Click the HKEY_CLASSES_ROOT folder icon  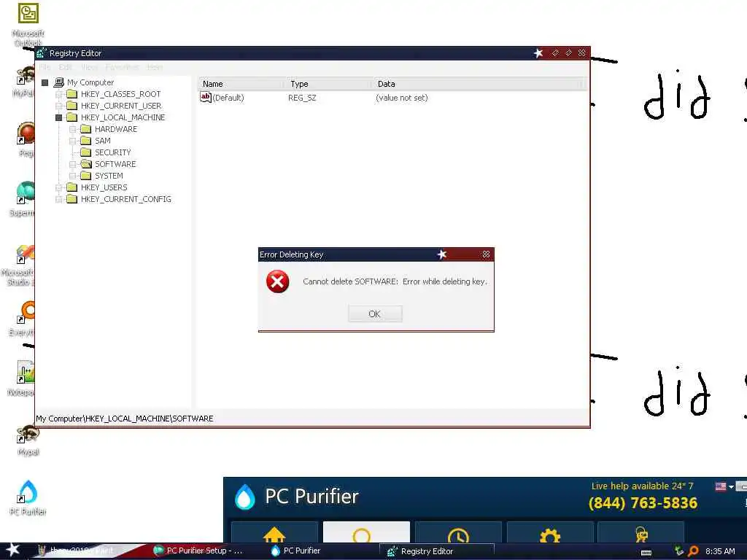pos(72,94)
